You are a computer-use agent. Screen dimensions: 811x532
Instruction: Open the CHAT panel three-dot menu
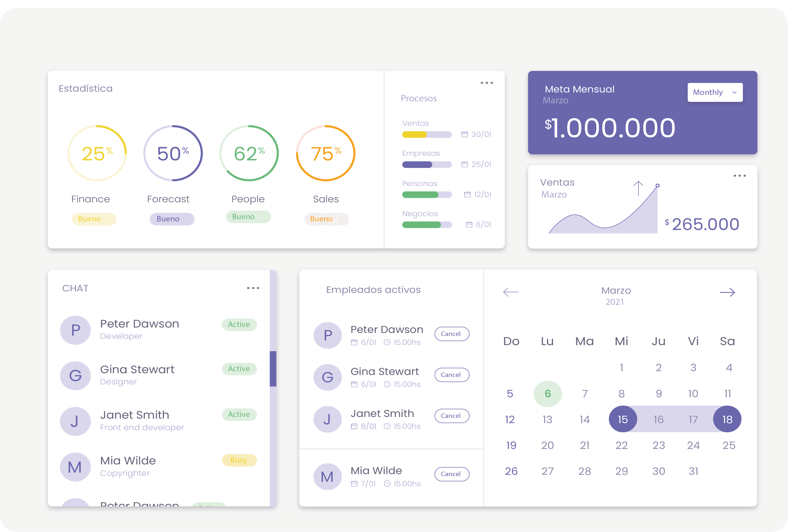253,288
